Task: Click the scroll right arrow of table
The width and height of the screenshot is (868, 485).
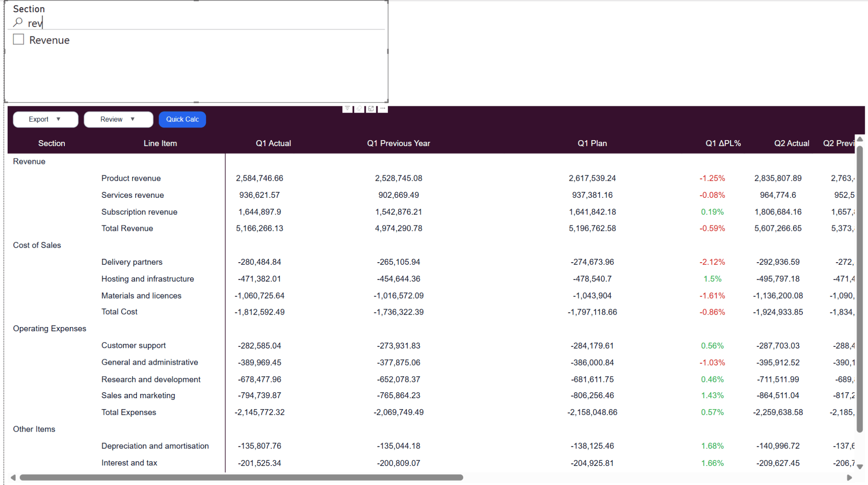Action: point(849,477)
